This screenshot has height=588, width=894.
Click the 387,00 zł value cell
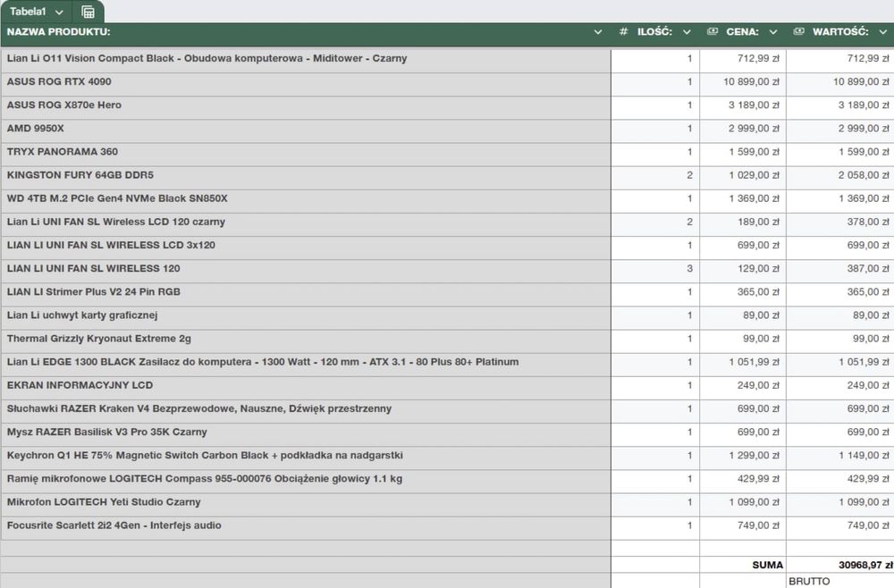pyautogui.click(x=839, y=269)
